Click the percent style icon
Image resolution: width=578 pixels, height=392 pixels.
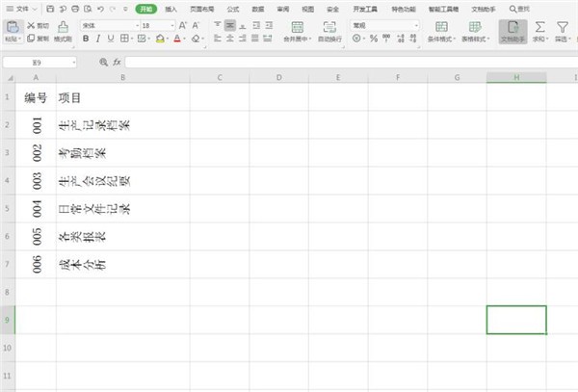tap(374, 38)
